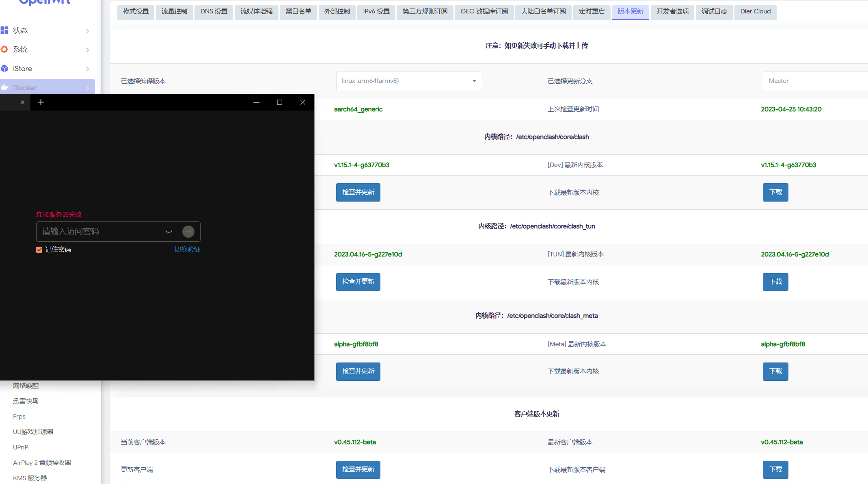Click the eye icon to reveal password
Screen dimensions: 868x484
tap(169, 231)
